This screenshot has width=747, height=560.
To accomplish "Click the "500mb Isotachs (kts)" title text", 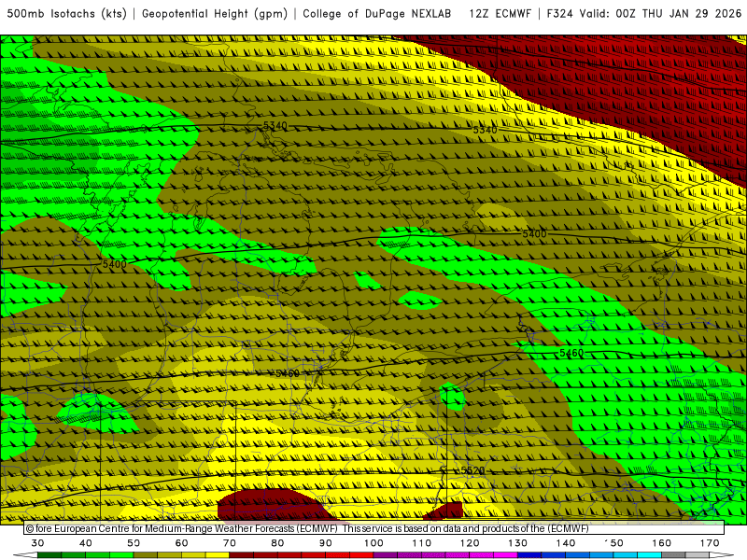I will (x=66, y=14).
